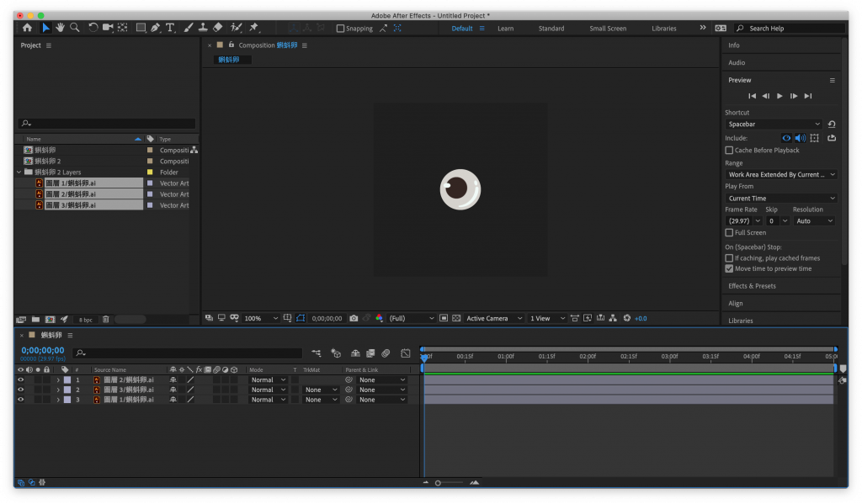862x504 pixels.
Task: Select the Clone Stamp tool
Action: (203, 28)
